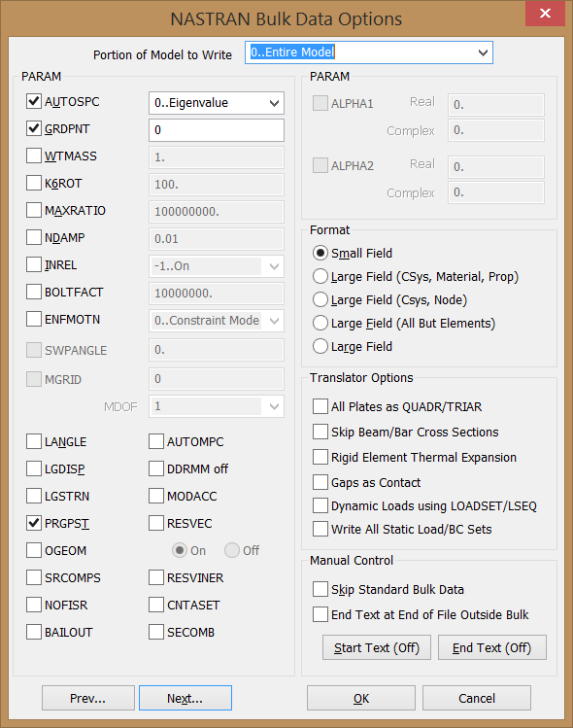Click the End Text (Off) button
The image size is (573, 728).
click(492, 647)
